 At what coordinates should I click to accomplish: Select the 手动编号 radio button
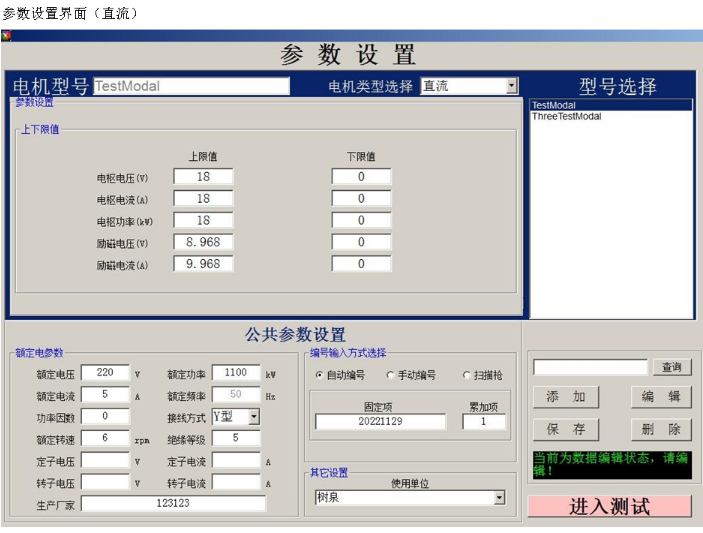(x=390, y=376)
